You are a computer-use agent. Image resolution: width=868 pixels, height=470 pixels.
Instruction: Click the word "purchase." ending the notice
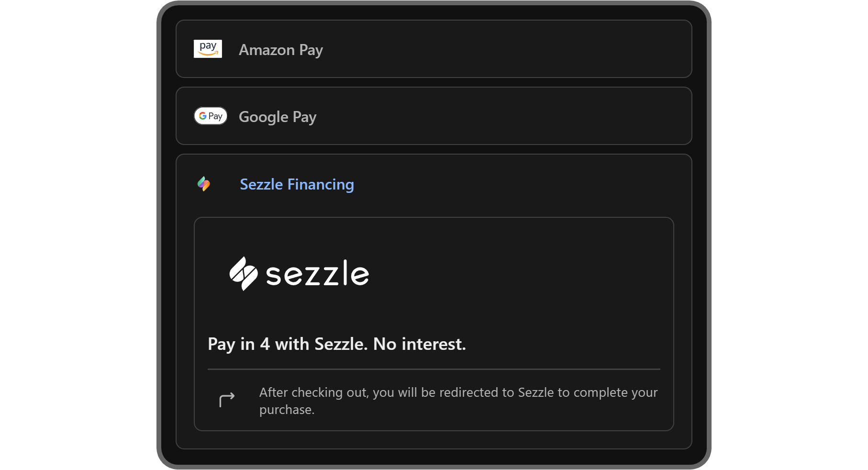tap(287, 410)
